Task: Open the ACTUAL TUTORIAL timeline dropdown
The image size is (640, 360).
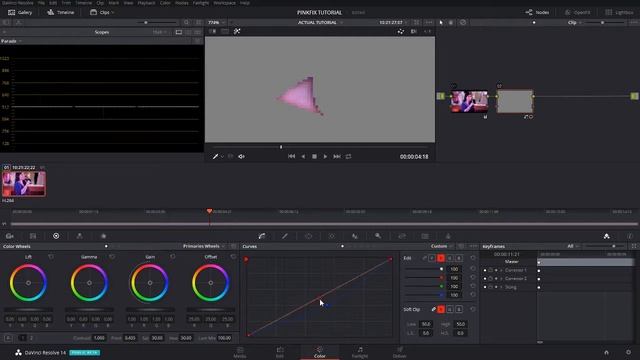Action: pos(320,22)
